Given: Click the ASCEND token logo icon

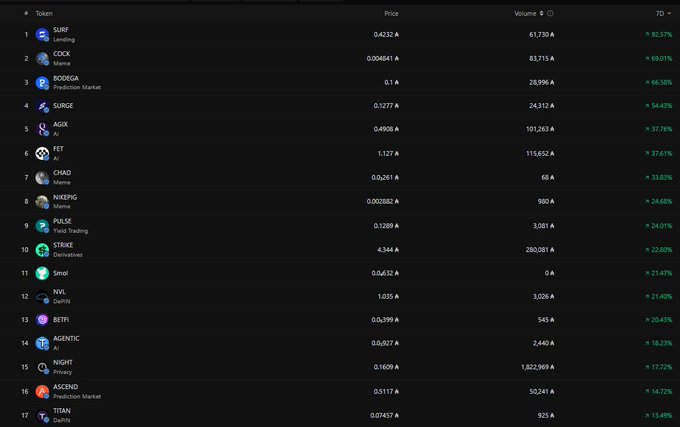Looking at the screenshot, I should pos(42,391).
